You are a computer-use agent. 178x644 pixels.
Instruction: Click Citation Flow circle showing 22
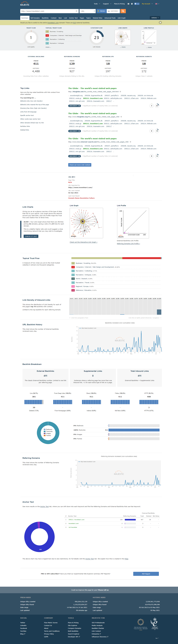coord(157,106)
